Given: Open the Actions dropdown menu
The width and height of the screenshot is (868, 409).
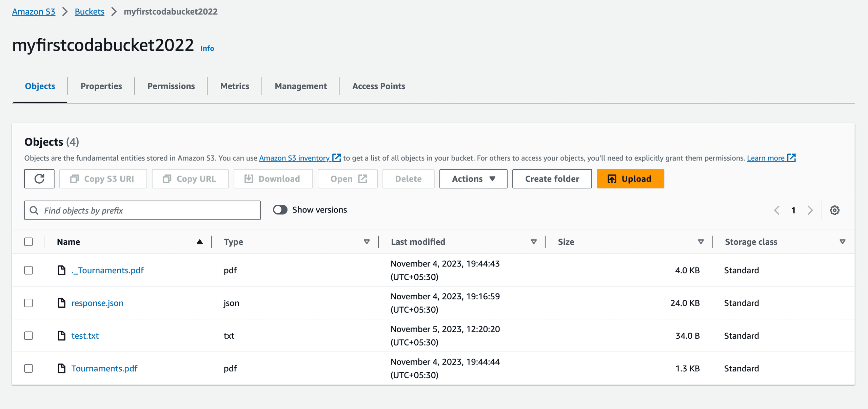Looking at the screenshot, I should click(x=473, y=179).
